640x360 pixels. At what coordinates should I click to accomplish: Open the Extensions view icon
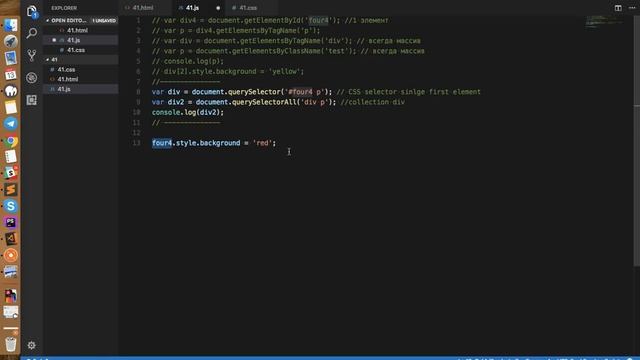(32, 100)
